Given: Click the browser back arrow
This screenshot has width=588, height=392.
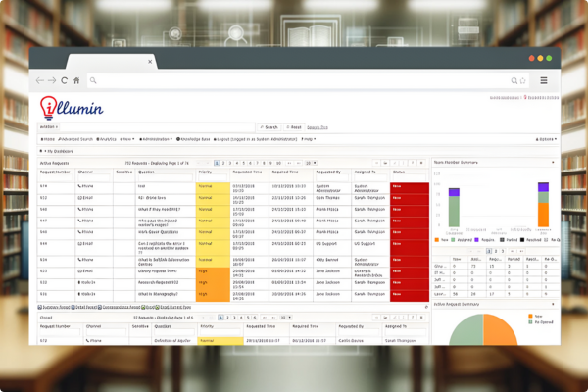Looking at the screenshot, I should pos(39,80).
